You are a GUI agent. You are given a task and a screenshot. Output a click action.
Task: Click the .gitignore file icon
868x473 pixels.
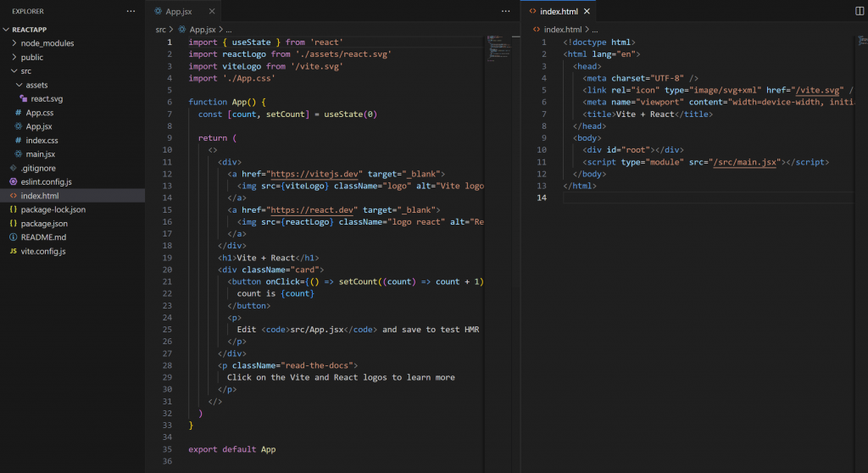tap(14, 168)
